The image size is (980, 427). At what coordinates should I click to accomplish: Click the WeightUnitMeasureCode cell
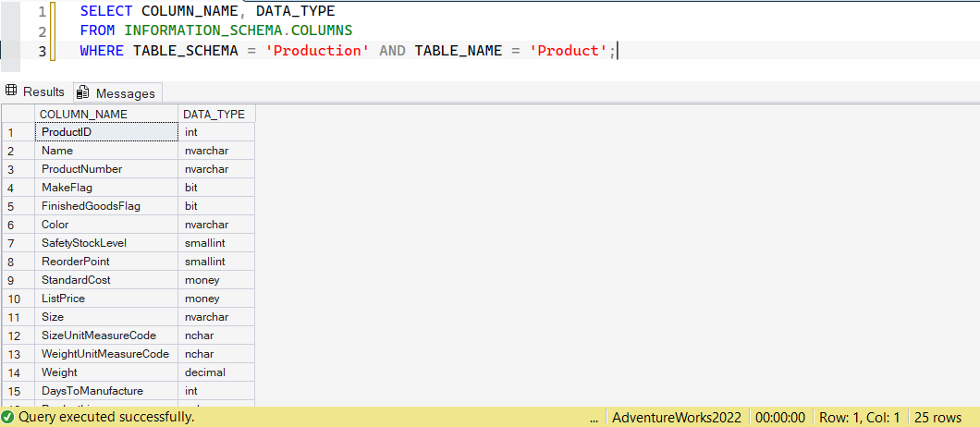click(x=106, y=354)
